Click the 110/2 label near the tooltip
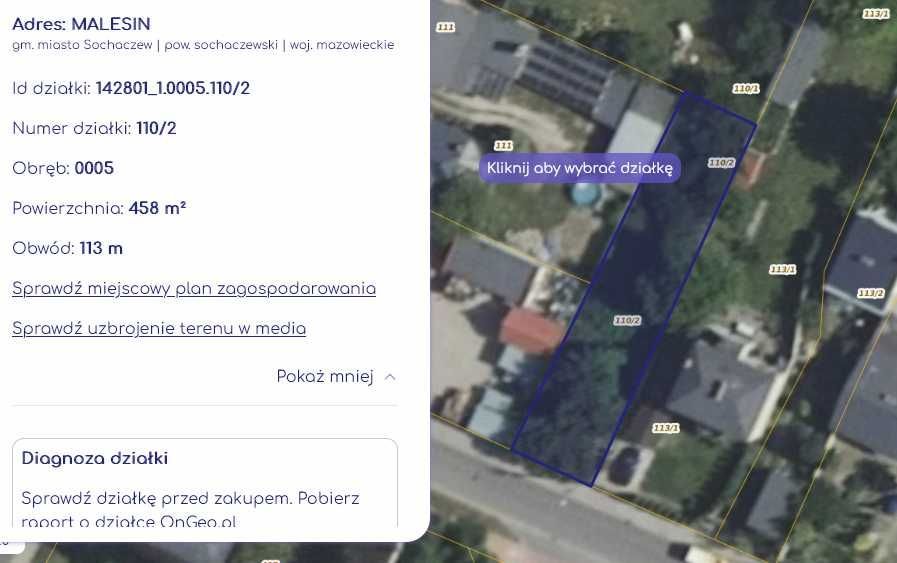 tap(721, 163)
